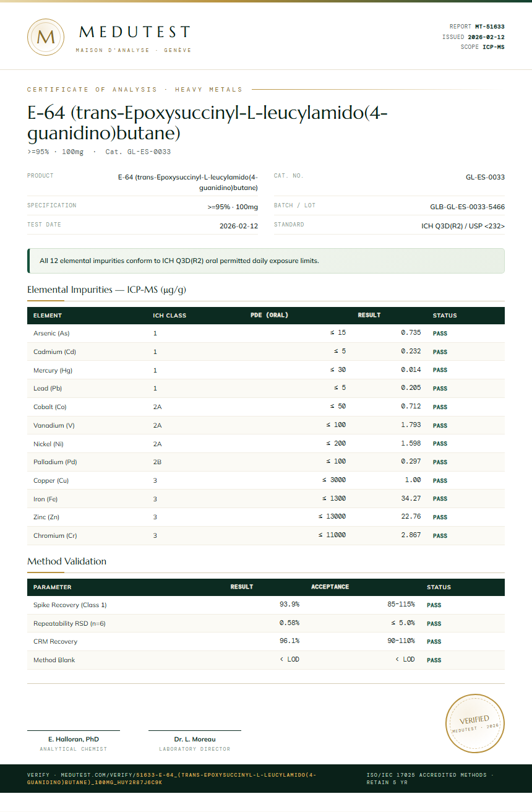Viewport: 532px width, 812px height.
Task: Select the Cobalt (Co) row label
Action: [49, 407]
